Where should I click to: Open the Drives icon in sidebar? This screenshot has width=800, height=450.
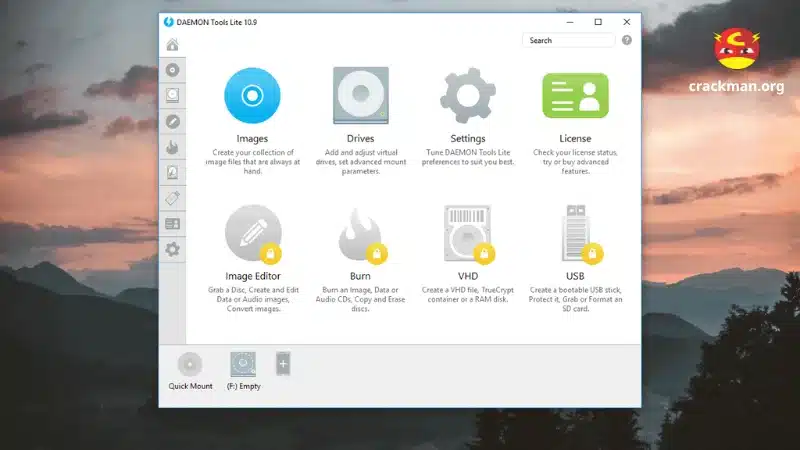(172, 95)
